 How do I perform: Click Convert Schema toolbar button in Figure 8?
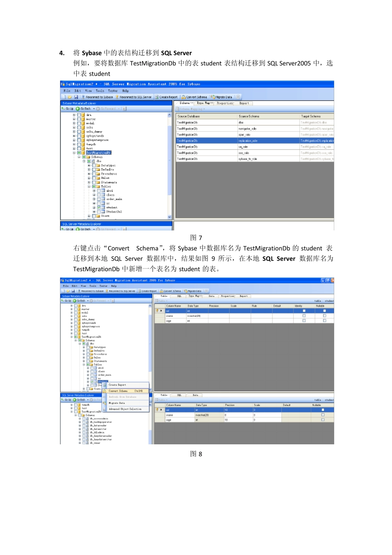[170, 291]
